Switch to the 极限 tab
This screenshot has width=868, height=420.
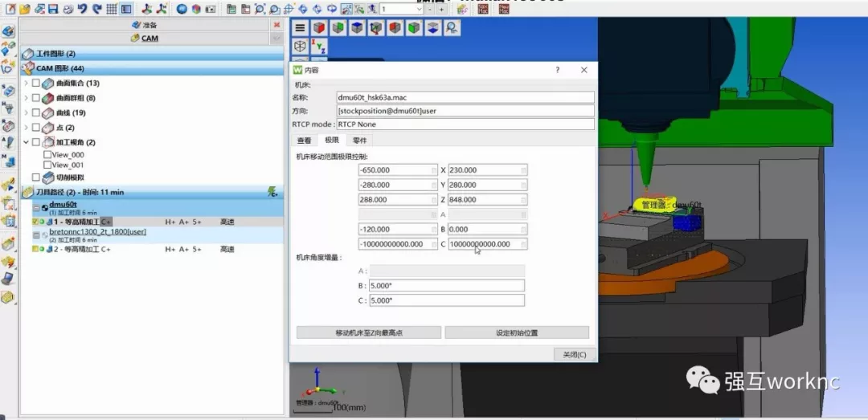click(332, 141)
